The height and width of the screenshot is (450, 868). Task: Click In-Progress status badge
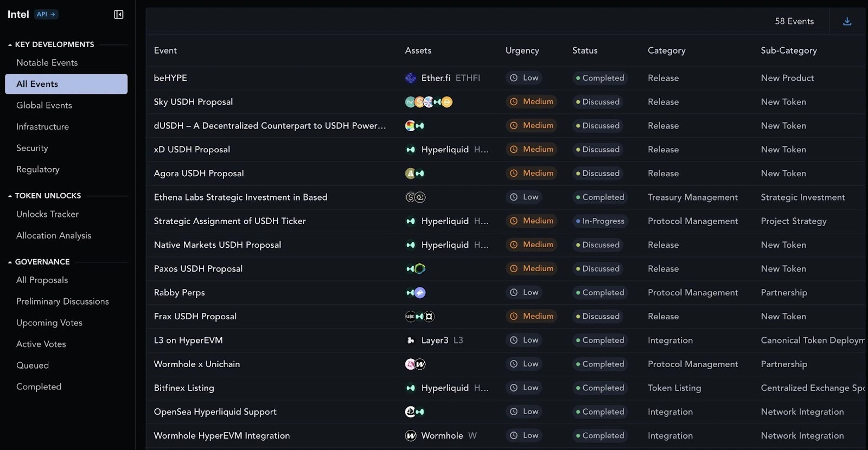point(600,221)
